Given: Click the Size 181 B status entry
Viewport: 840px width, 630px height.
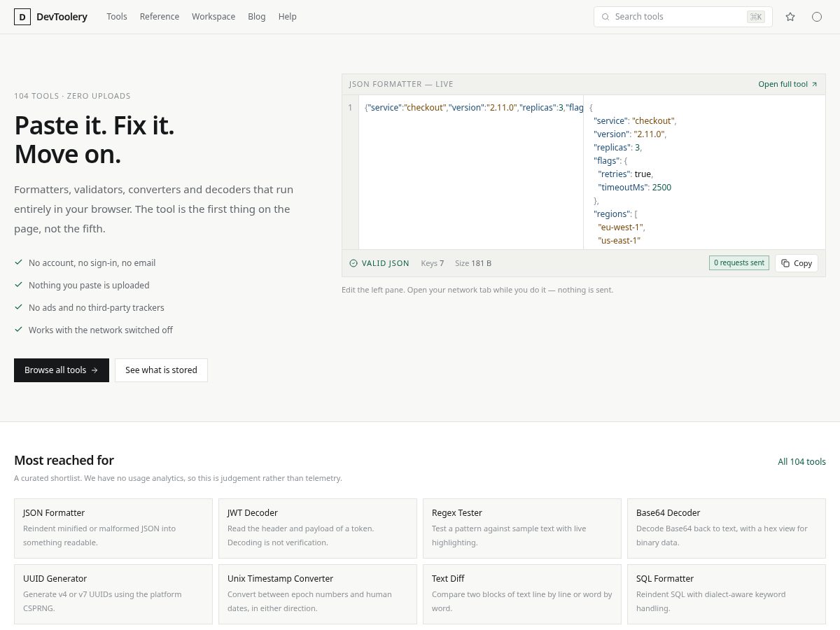Looking at the screenshot, I should pyautogui.click(x=473, y=263).
